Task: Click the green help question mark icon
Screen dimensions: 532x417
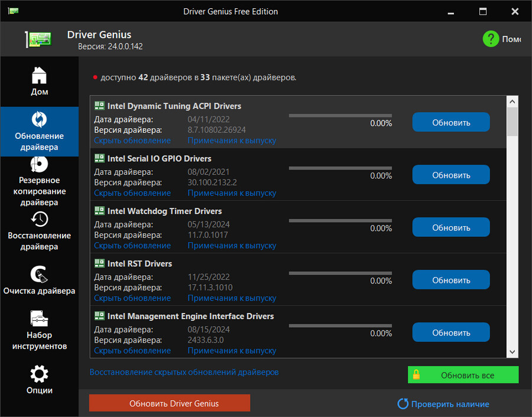Action: [491, 39]
